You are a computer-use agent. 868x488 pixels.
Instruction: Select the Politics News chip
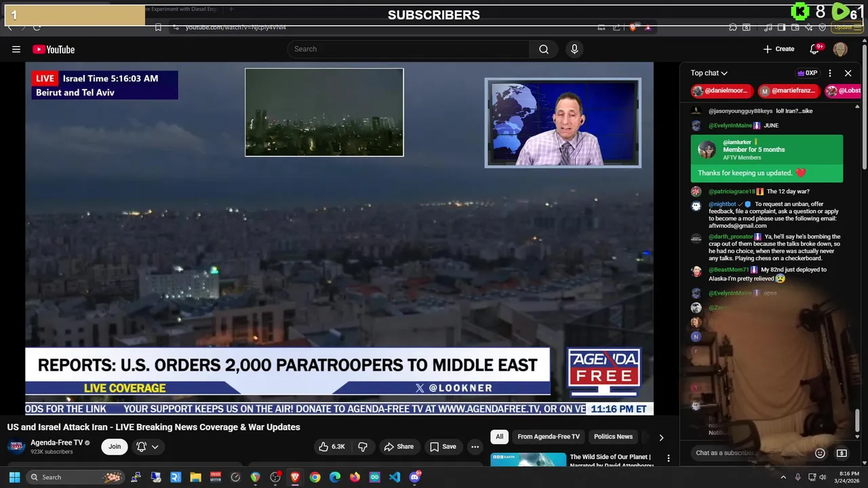(613, 436)
